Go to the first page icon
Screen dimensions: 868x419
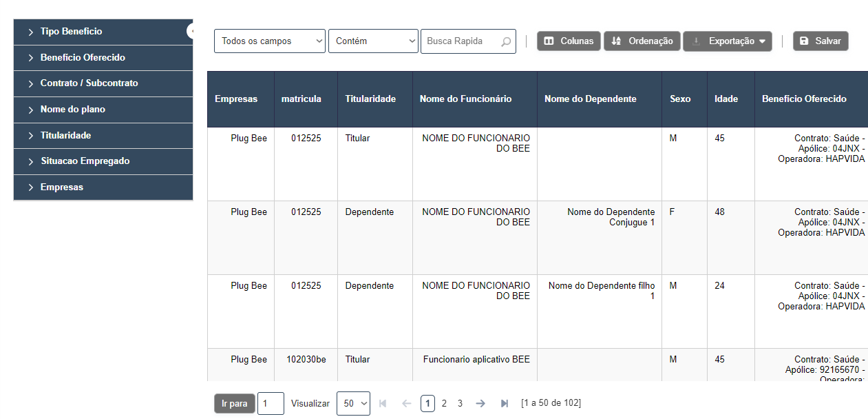(383, 403)
